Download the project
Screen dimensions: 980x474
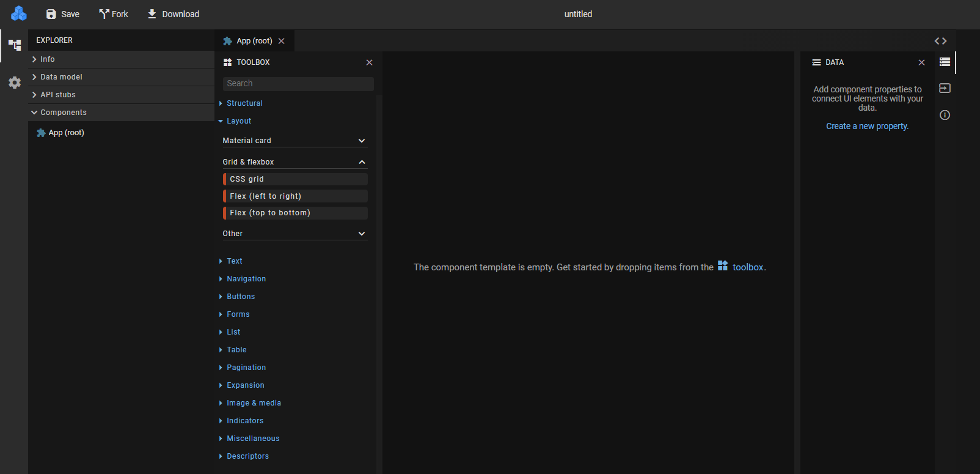click(173, 14)
